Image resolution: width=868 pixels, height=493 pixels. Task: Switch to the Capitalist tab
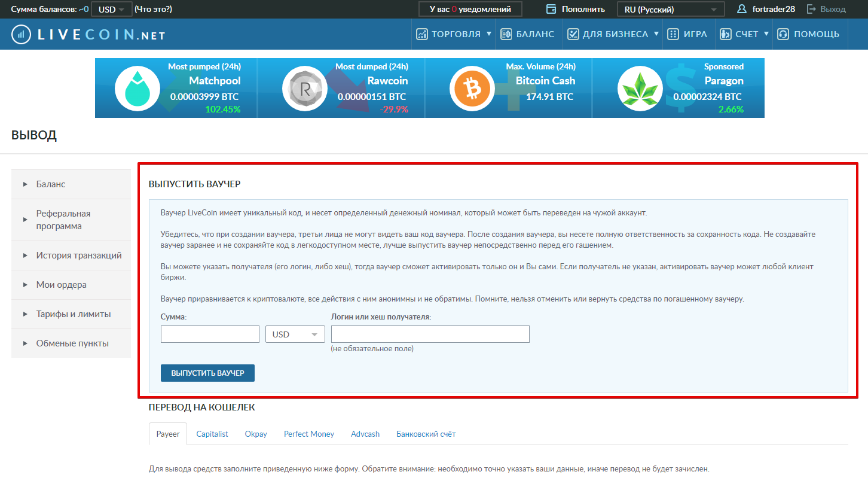[x=212, y=434]
